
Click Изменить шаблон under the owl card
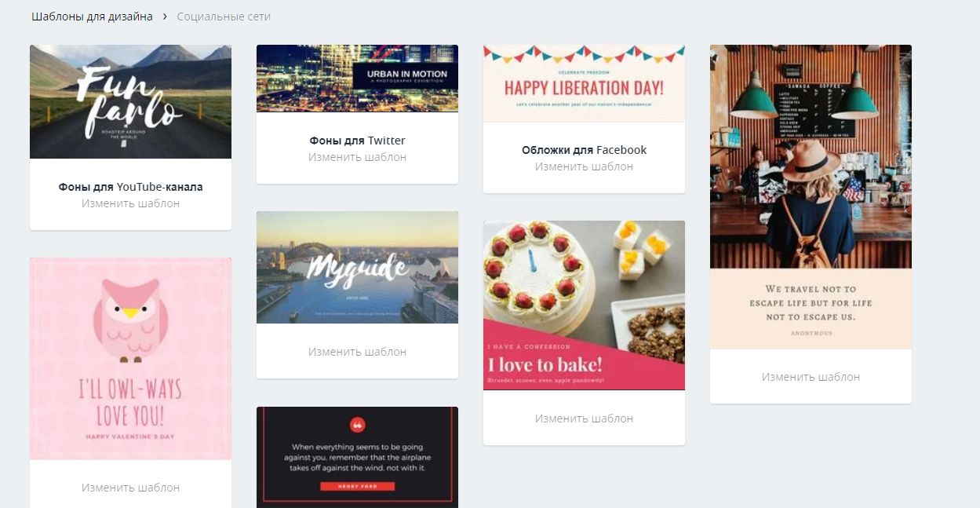(130, 488)
